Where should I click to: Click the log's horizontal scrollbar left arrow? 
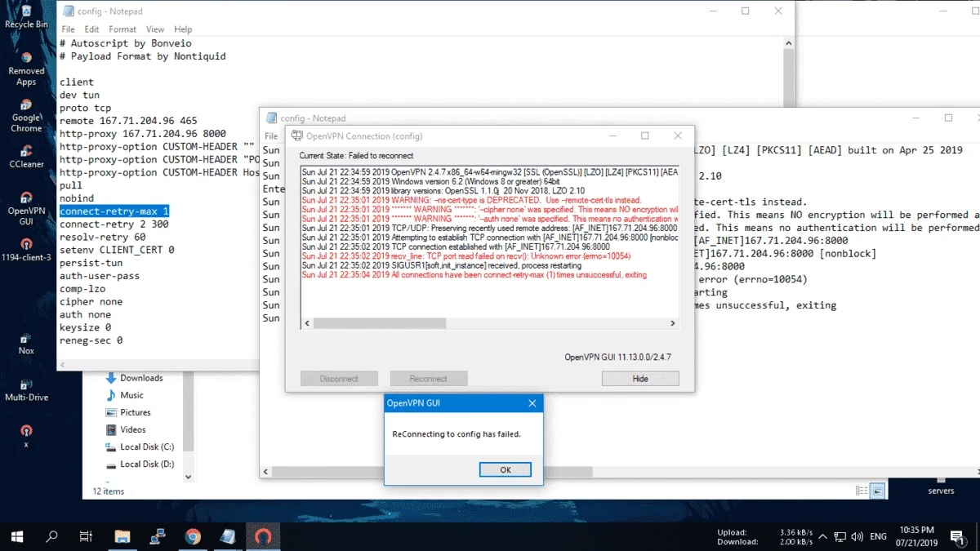(307, 323)
